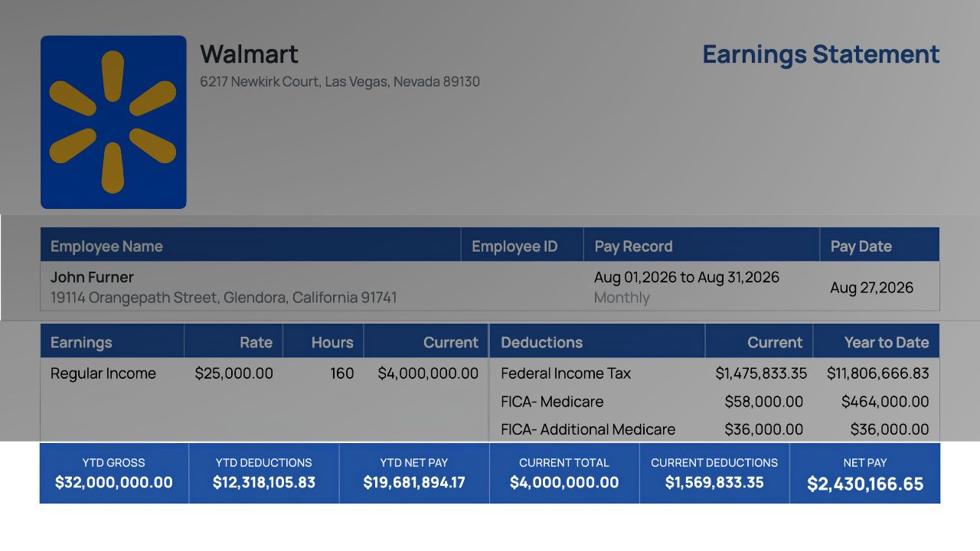Click the 'CURRENT DEDUCTIONS' label
Image resolution: width=980 pixels, height=551 pixels.
click(x=714, y=463)
